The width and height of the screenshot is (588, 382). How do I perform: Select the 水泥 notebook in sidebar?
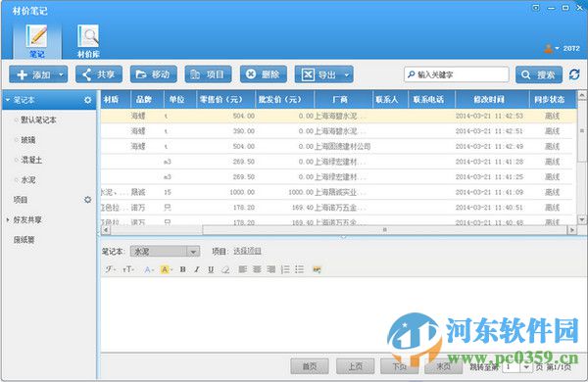coord(28,180)
